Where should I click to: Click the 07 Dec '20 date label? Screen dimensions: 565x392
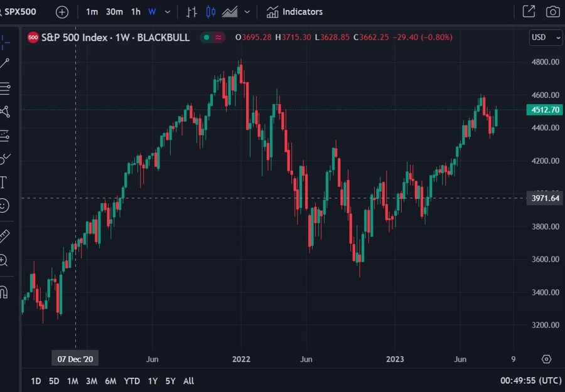click(75, 359)
